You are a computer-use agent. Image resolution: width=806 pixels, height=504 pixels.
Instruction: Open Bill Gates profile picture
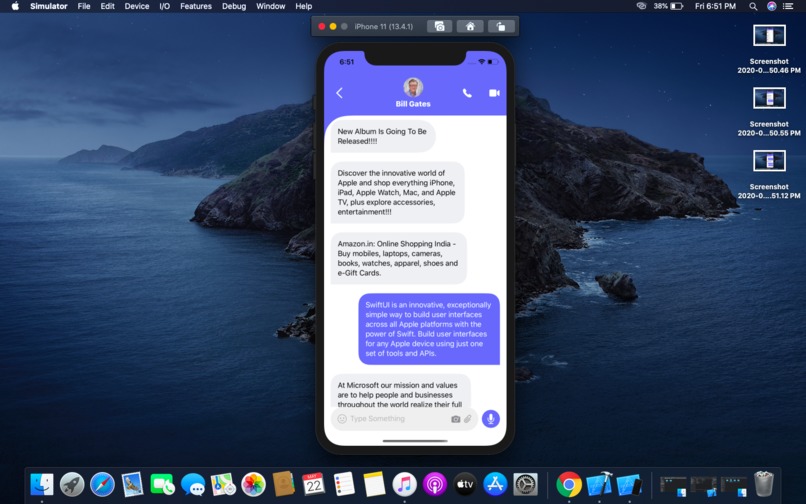[x=413, y=87]
